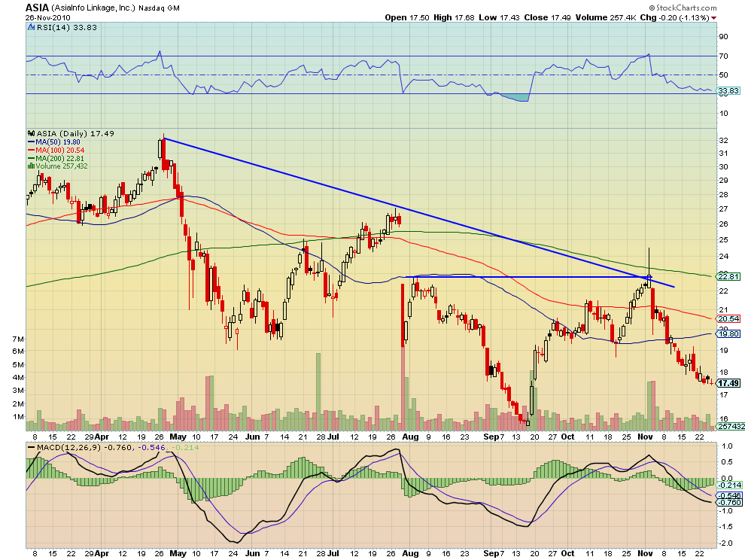The image size is (745, 560).
Task: Click the candlestick icon beside ASIA (Daily)
Action: click(32, 133)
